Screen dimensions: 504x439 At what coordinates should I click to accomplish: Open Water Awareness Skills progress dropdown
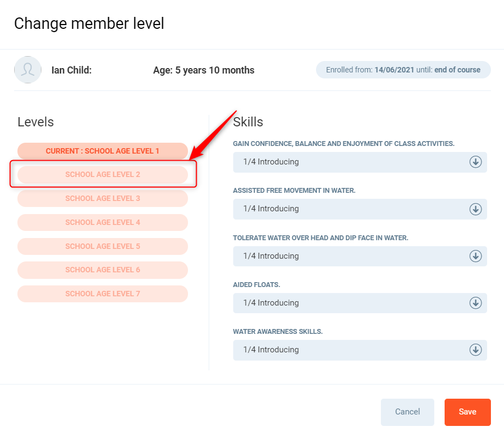click(351, 350)
